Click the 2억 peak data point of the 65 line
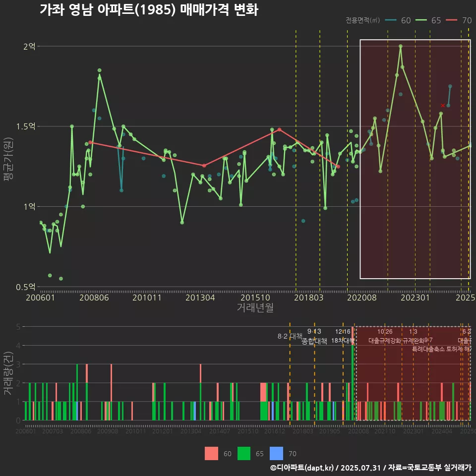This screenshot has width=476, height=476. [x=401, y=46]
